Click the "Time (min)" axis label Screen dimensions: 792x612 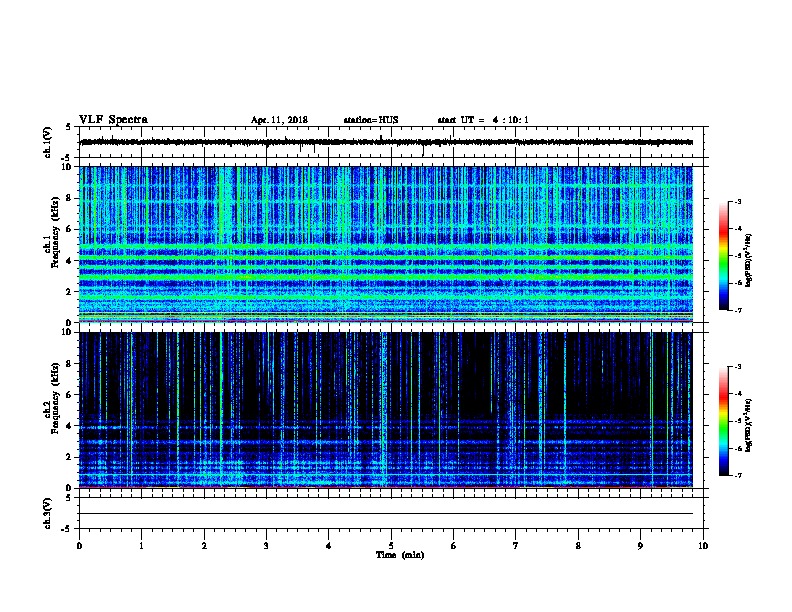click(400, 555)
